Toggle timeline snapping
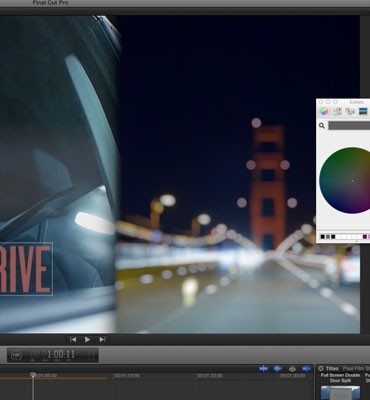The image size is (370, 400). pyautogui.click(x=306, y=369)
